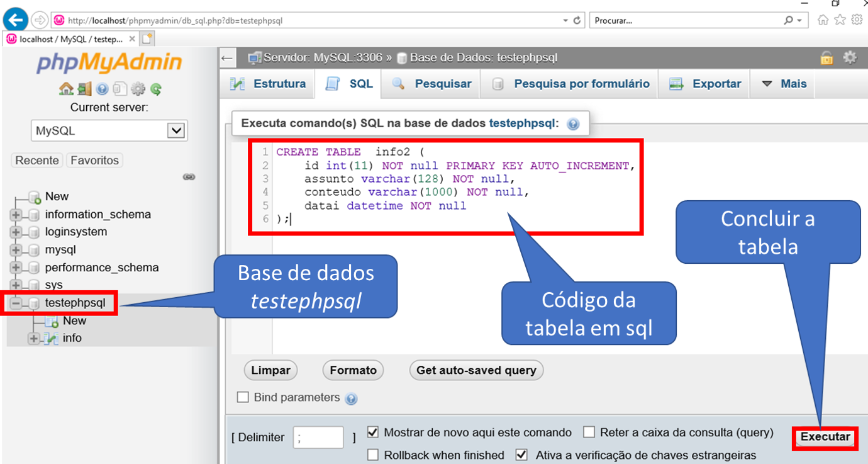
Task: Open the browser Home icon
Action: 823,20
